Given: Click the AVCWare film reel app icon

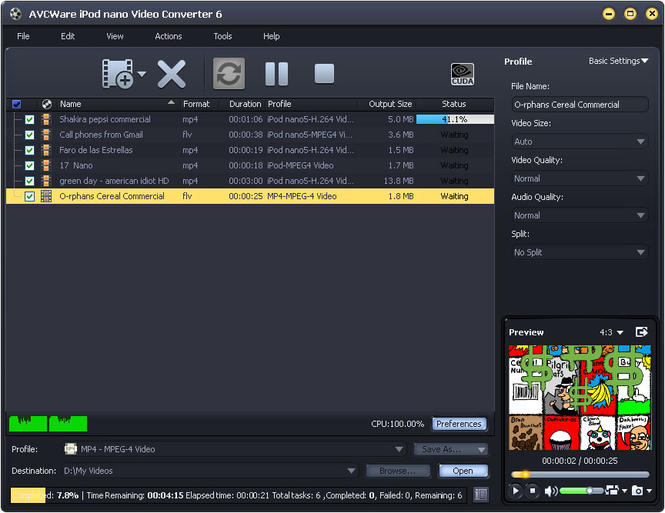Looking at the screenshot, I should [x=16, y=14].
